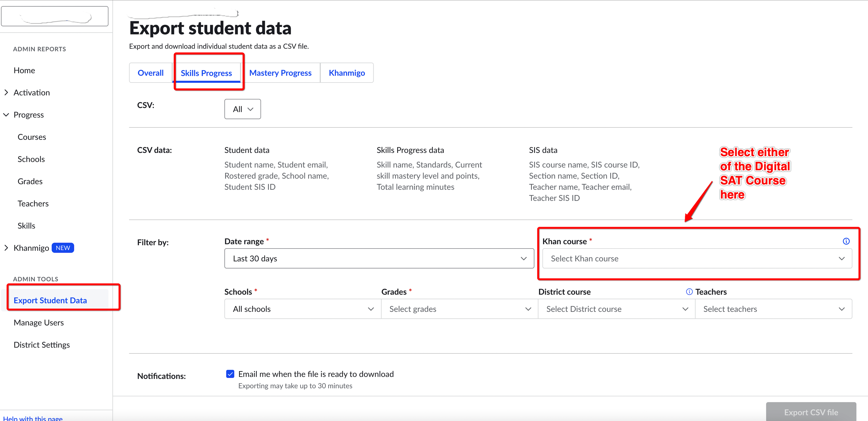868x421 pixels.
Task: Open the Skills progress report
Action: (26, 226)
